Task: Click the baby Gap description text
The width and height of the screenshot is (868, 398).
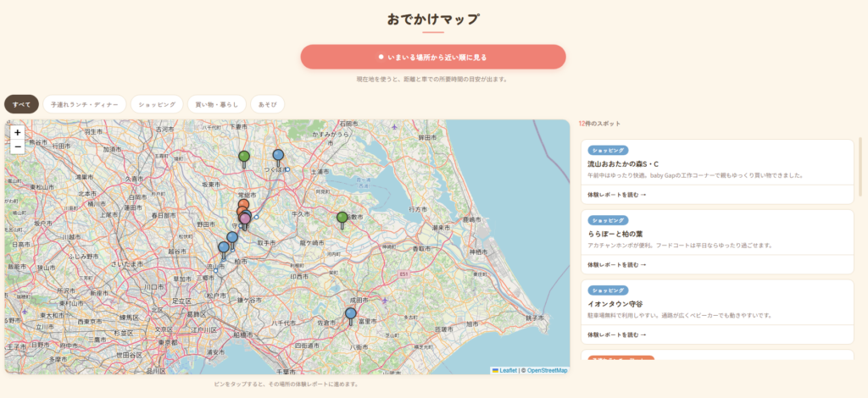Action: coord(695,175)
